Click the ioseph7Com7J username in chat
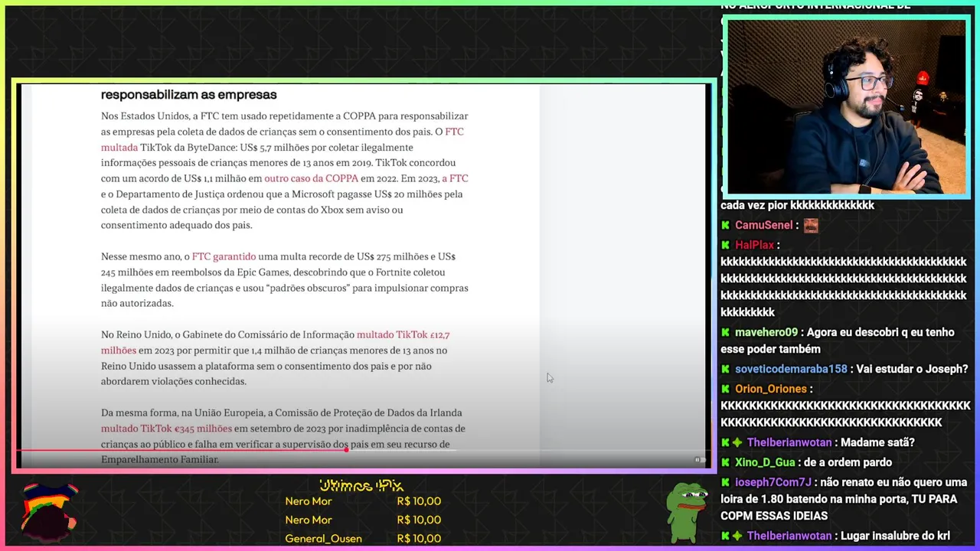980x551 pixels. 773,482
